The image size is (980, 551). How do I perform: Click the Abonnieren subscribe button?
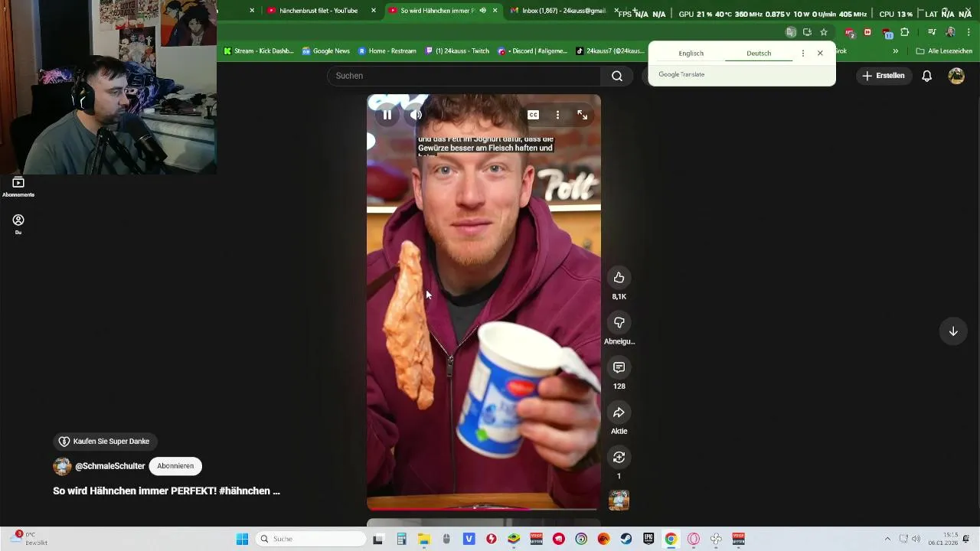(175, 466)
